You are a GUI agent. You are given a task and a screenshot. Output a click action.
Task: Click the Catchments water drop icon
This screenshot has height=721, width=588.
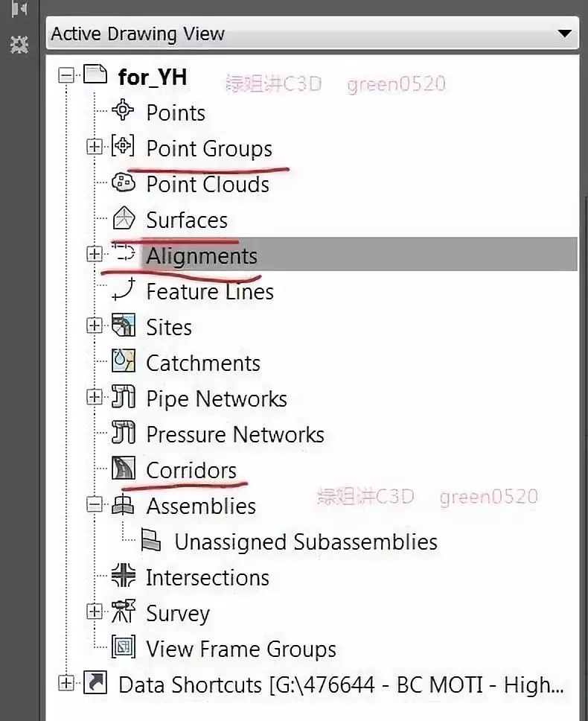124,361
